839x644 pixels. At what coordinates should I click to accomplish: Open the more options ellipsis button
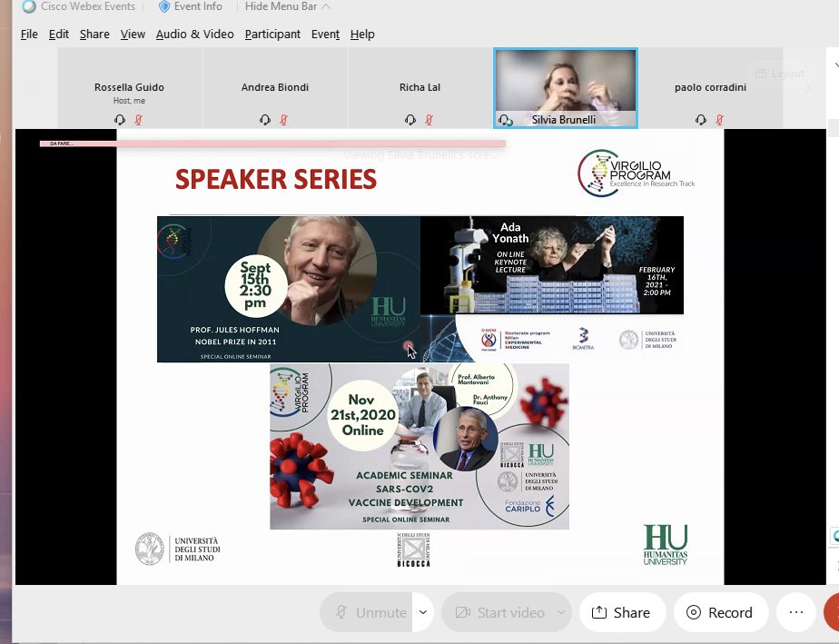click(x=796, y=612)
